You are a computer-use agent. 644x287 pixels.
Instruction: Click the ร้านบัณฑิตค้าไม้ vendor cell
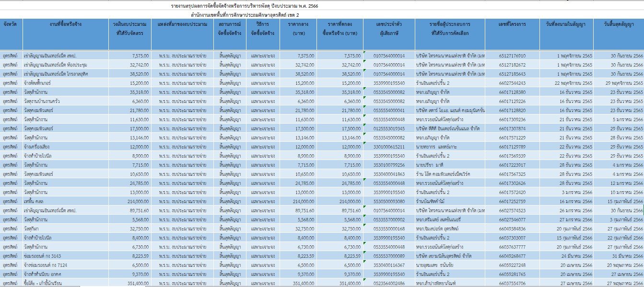point(450,201)
